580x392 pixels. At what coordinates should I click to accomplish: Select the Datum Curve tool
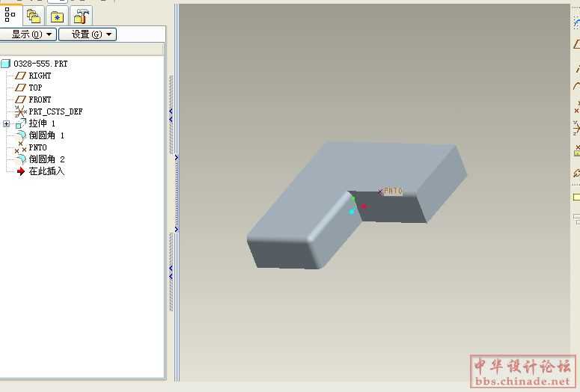[576, 87]
